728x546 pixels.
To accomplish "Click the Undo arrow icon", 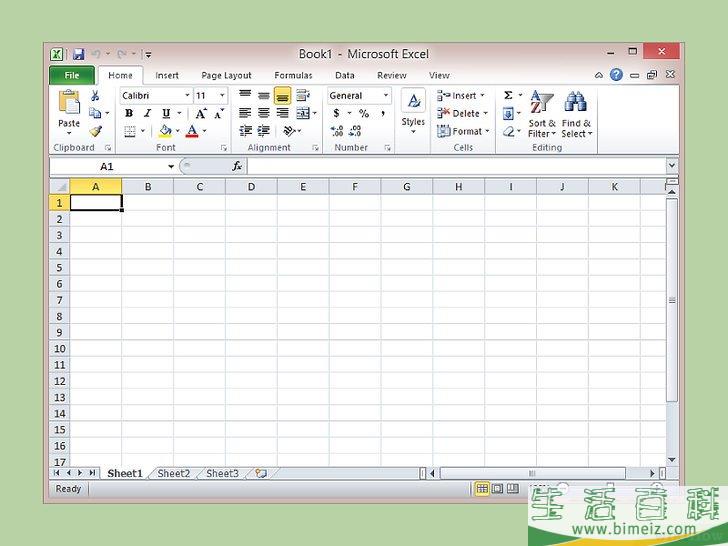I will pyautogui.click(x=96, y=54).
